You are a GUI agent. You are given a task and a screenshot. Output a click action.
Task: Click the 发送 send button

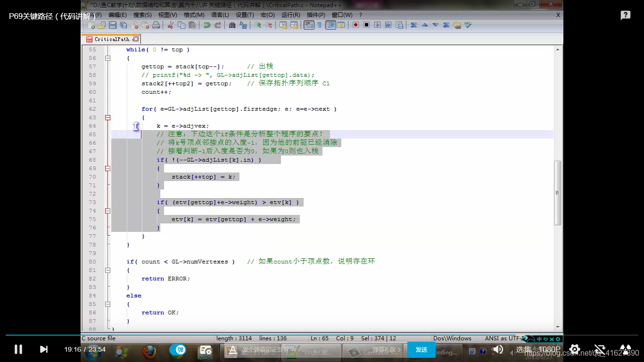(x=421, y=350)
